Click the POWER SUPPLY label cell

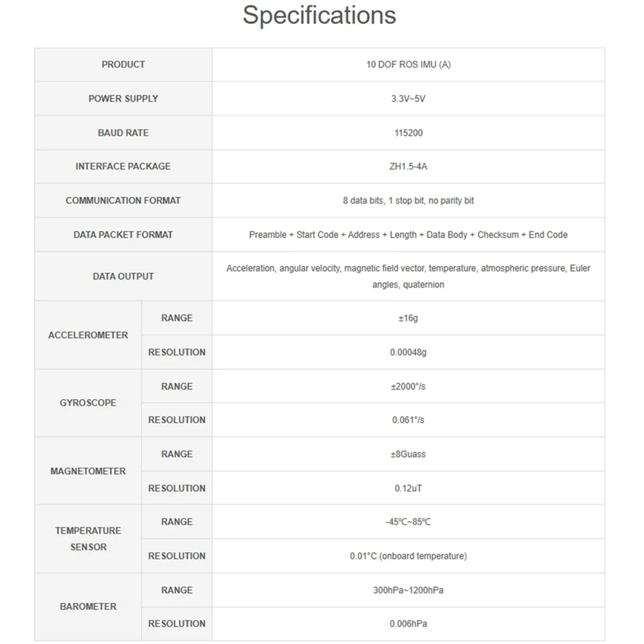[123, 99]
